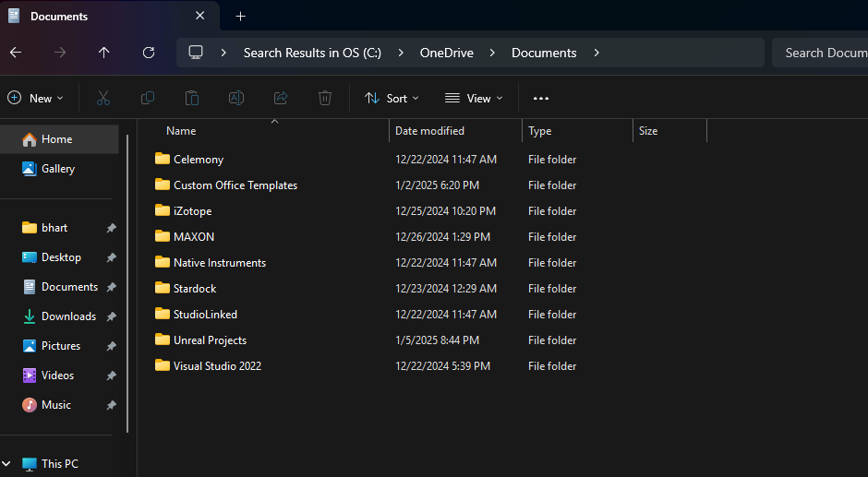Unpin Downloads using its pin icon

(x=111, y=316)
